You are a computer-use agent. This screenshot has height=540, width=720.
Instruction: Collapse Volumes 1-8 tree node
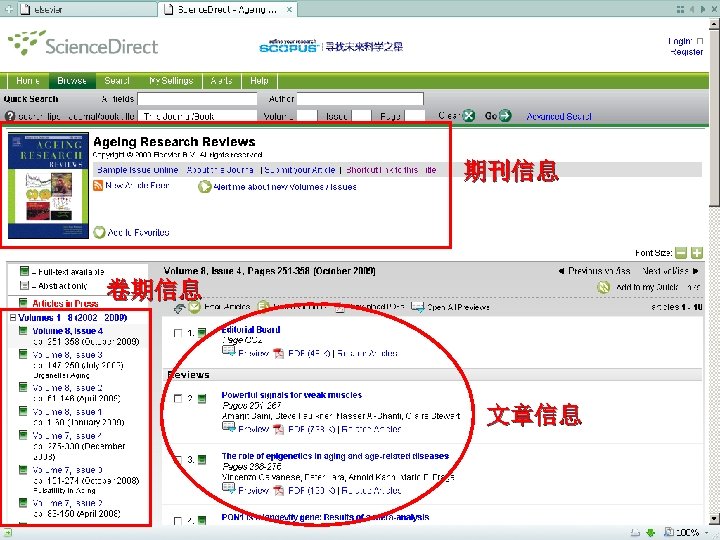click(x=13, y=317)
